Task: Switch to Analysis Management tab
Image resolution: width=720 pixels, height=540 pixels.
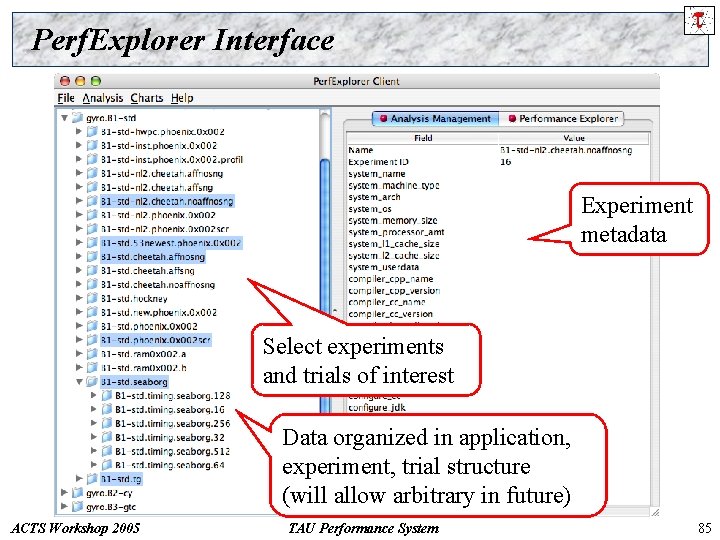Action: coord(435,118)
